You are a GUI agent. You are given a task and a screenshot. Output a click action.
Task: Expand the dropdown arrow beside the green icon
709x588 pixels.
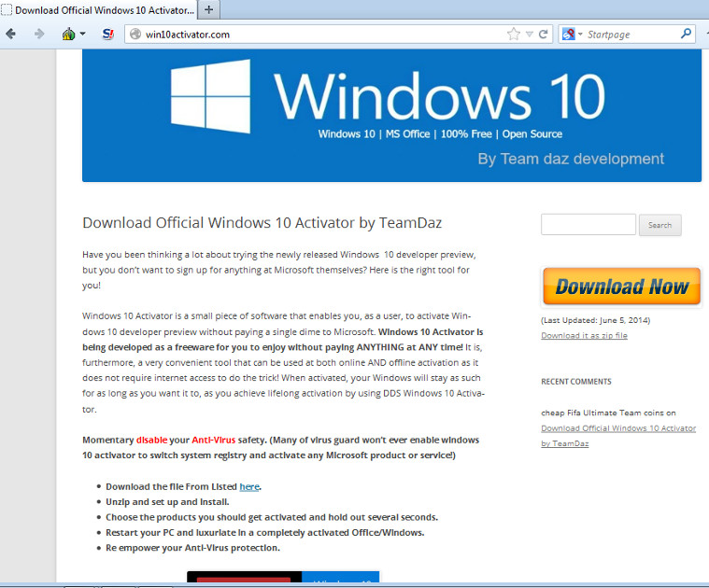[x=83, y=34]
